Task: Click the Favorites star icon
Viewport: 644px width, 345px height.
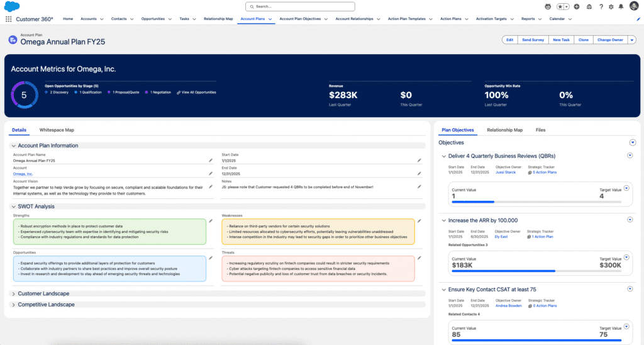Action: pos(560,6)
